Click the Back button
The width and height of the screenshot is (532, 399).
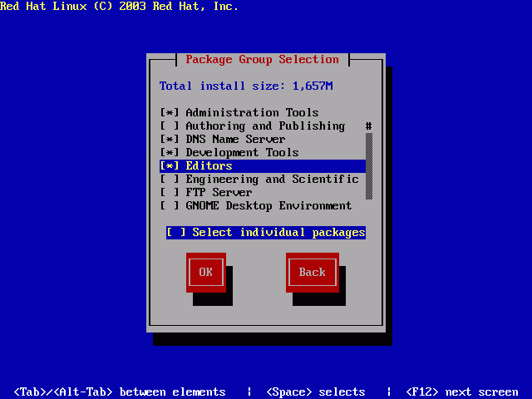313,273
